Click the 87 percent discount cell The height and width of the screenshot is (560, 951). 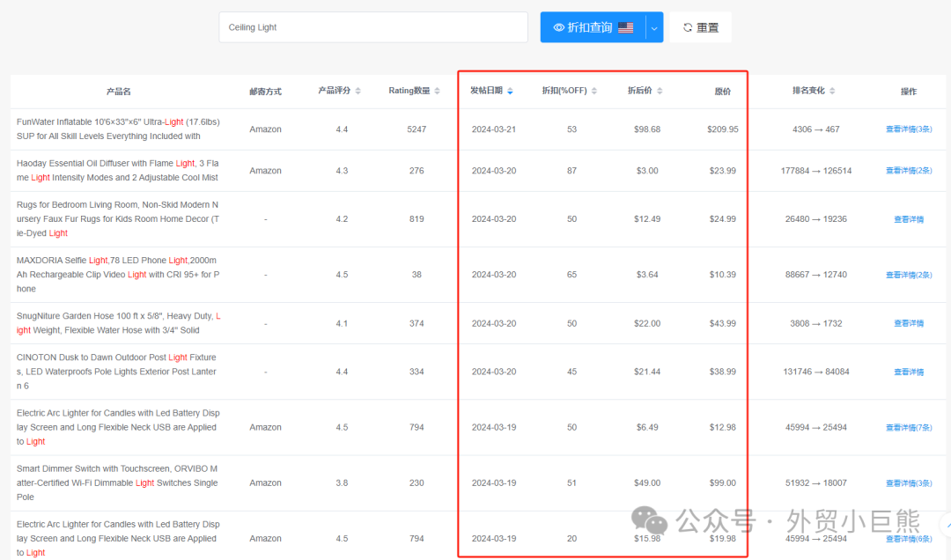pyautogui.click(x=572, y=171)
